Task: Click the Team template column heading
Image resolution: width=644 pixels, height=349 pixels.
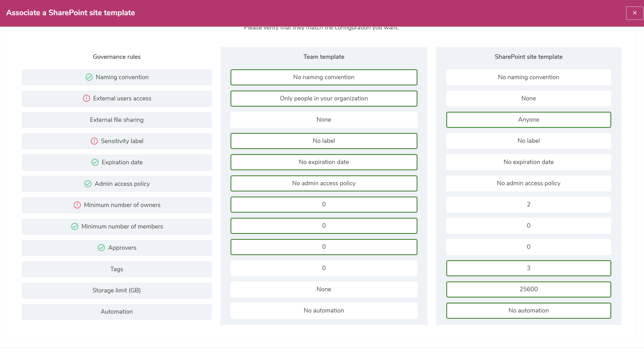Action: 324,57
